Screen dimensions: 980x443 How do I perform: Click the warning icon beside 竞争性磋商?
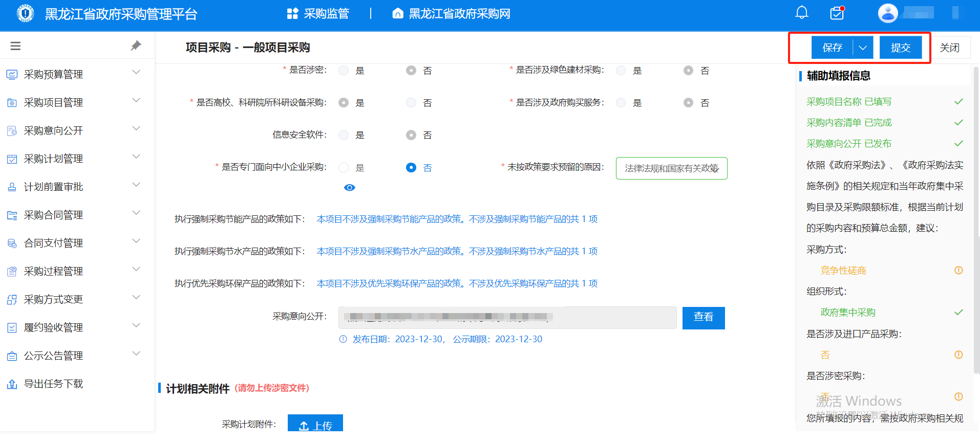pyautogui.click(x=958, y=270)
